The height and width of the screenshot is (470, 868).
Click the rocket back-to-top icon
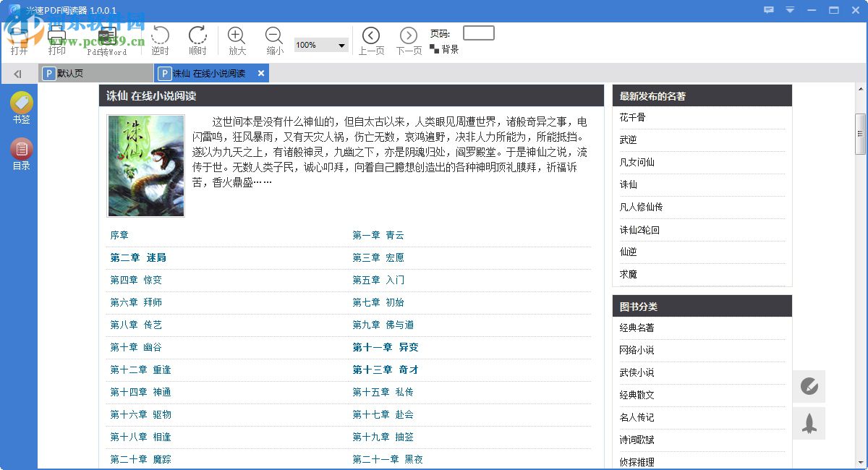[809, 424]
